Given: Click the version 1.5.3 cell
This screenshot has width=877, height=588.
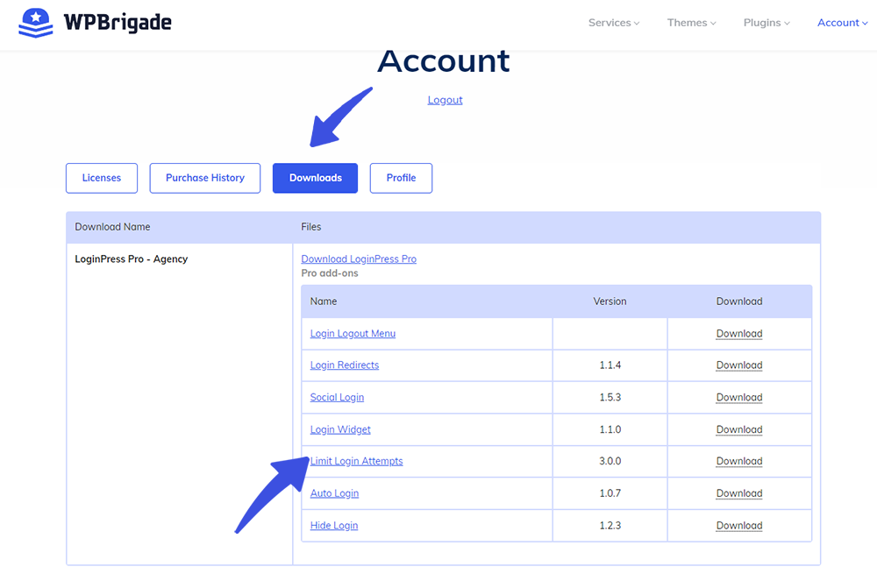Looking at the screenshot, I should (610, 397).
